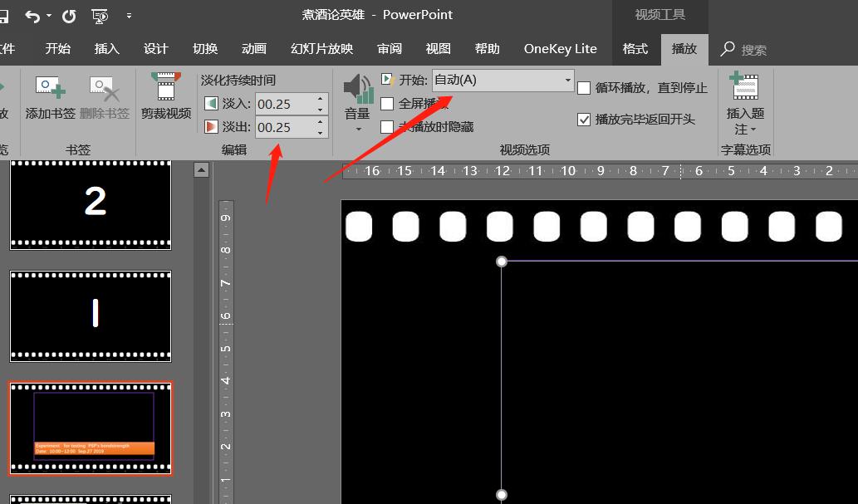Click the 淡入 fade-in icon
858x504 pixels.
click(212, 104)
